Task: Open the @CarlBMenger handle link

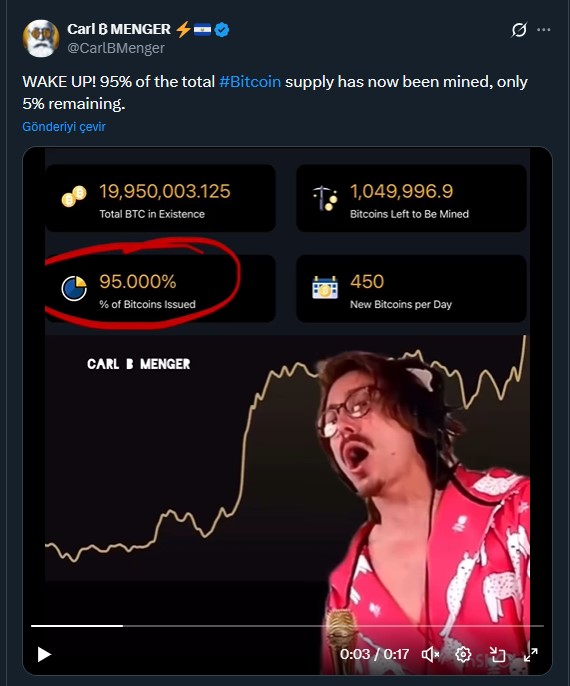Action: tap(116, 48)
